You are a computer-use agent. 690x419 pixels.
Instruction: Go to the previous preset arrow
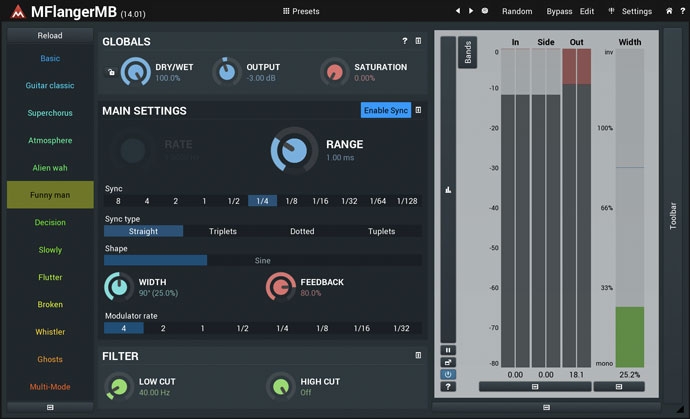458,11
